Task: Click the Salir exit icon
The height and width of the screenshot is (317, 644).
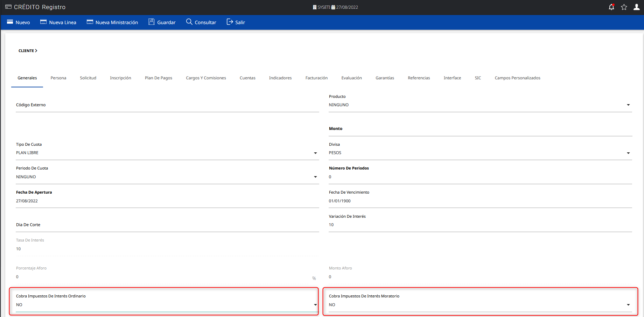Action: click(x=229, y=22)
